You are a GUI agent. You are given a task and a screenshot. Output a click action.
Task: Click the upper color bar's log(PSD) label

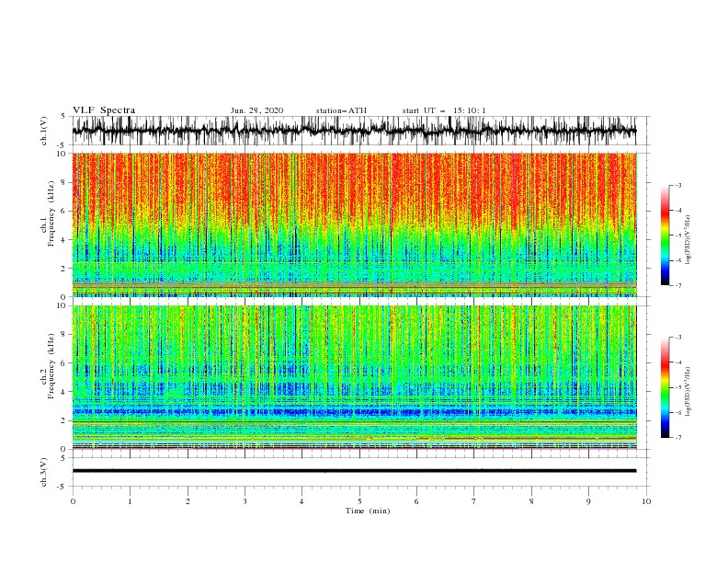(688, 240)
